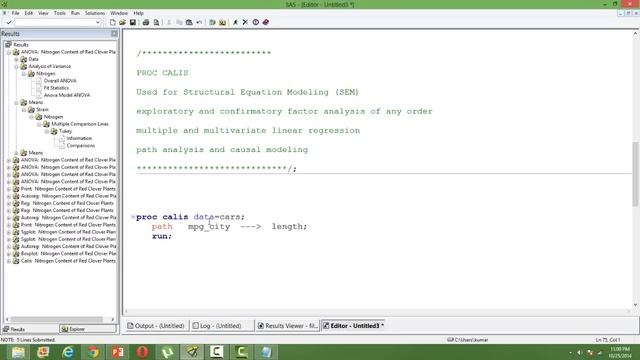
Task: Click the Help book toolbar icon
Action: pyautogui.click(x=266, y=22)
